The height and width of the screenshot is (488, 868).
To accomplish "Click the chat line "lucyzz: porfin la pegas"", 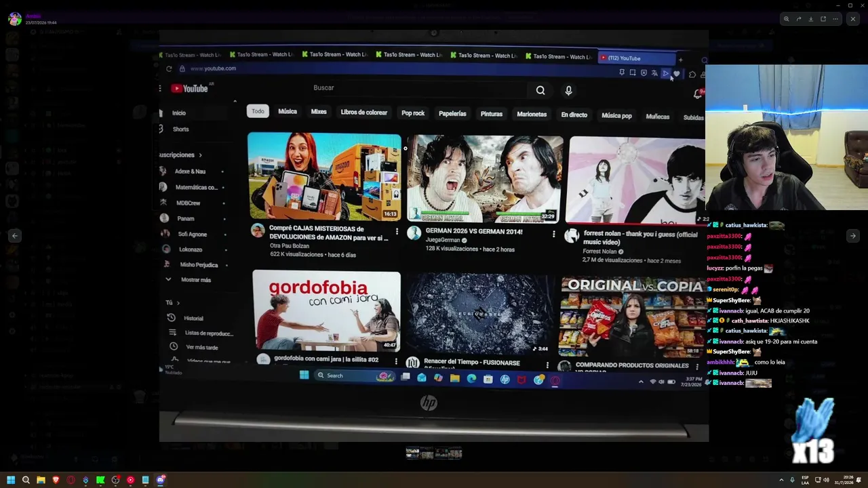I will [x=739, y=268].
